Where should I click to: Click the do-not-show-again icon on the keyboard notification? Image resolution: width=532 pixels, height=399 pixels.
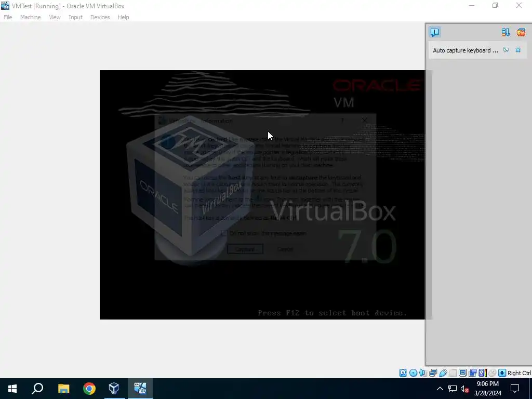pos(506,50)
